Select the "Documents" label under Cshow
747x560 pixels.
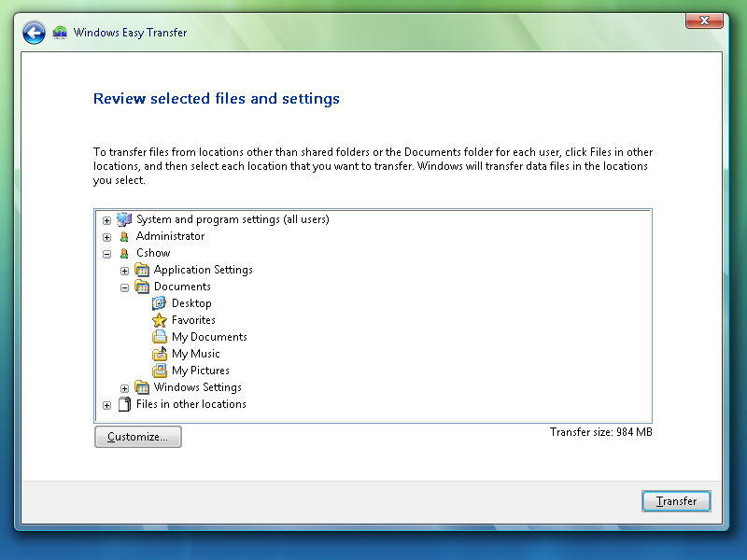click(182, 287)
